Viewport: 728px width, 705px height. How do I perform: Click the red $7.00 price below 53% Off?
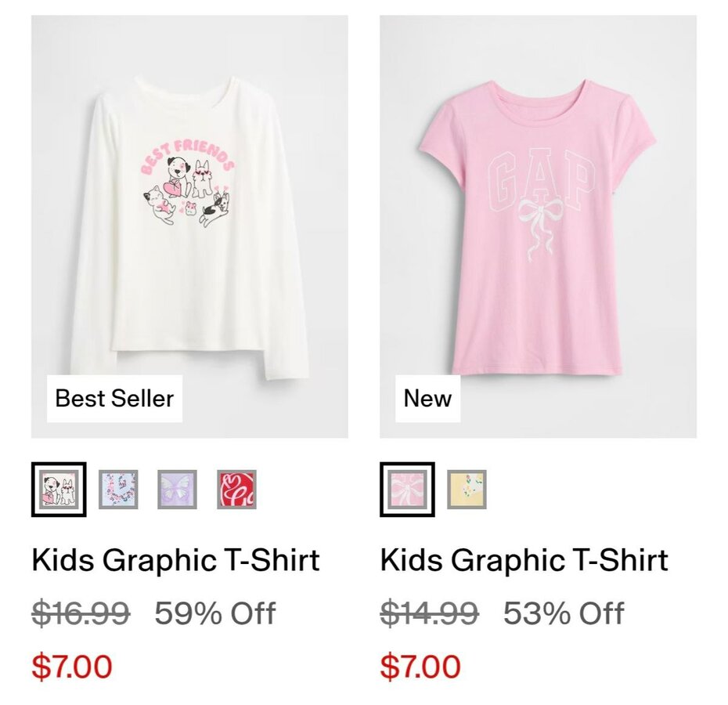(420, 667)
